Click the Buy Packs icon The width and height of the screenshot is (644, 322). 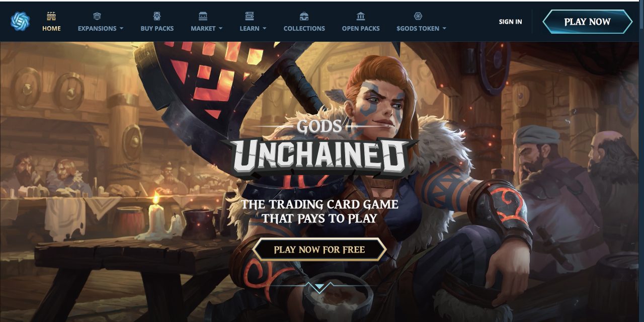point(157,16)
